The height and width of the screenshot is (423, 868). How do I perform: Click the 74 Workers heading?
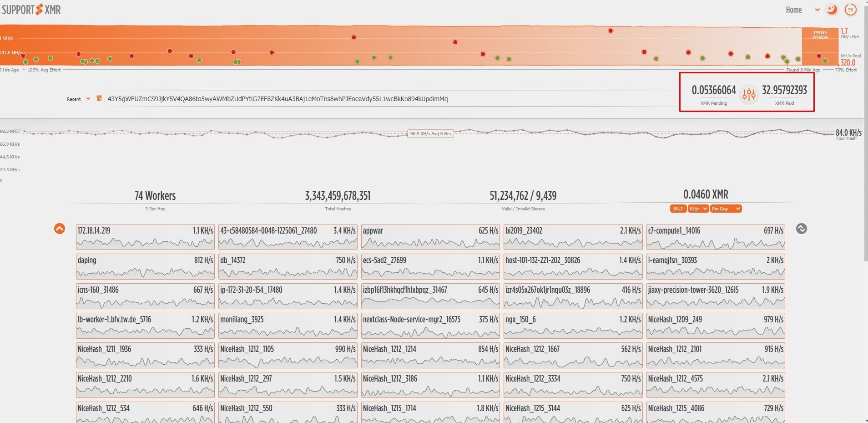[x=155, y=196]
